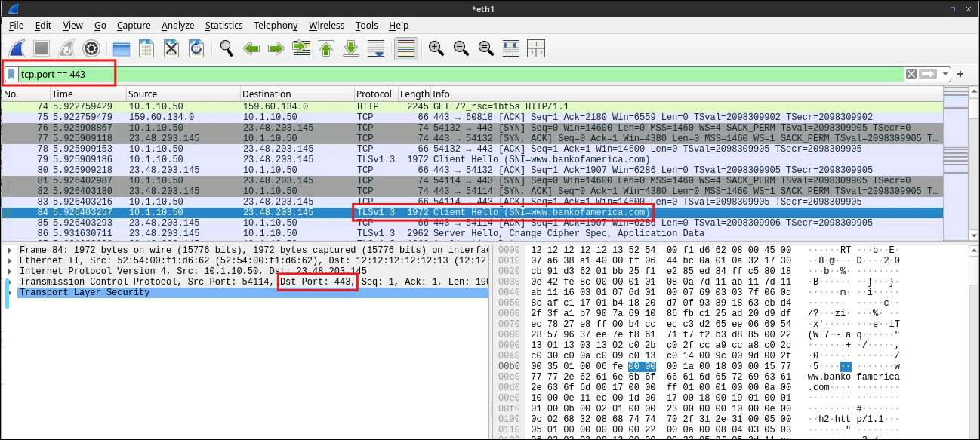Sort packets by the Protocol column

(375, 94)
